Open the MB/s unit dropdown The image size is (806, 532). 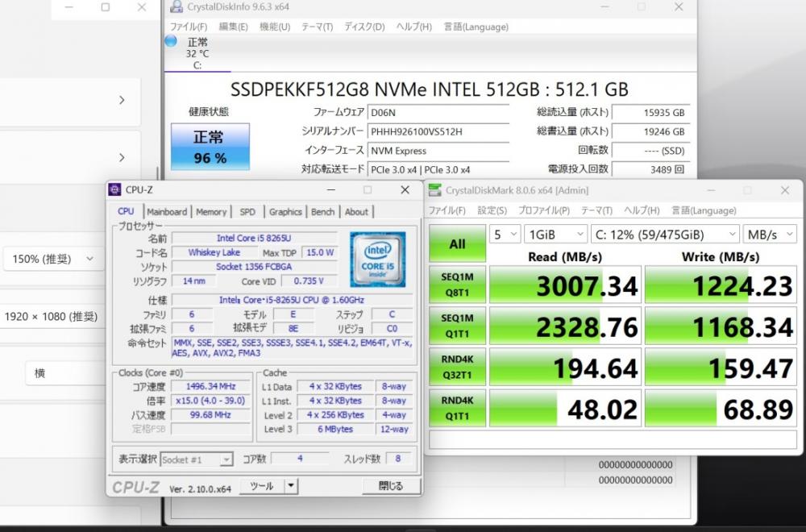(770, 235)
